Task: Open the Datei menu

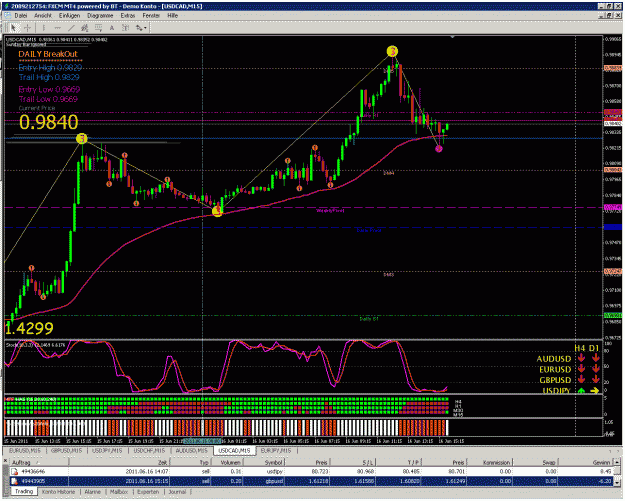Action: [x=21, y=16]
